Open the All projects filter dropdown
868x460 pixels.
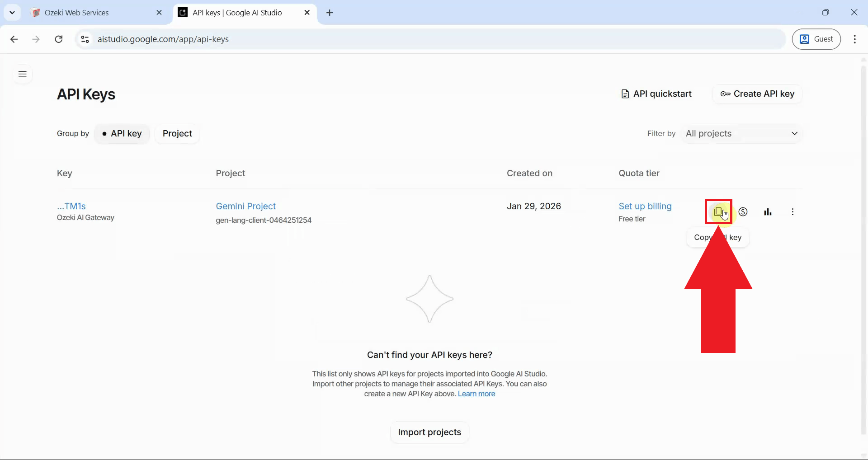click(741, 133)
